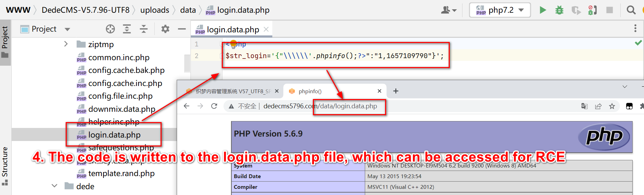This screenshot has height=195, width=644.
Task: Open config.file.inc.php in project tree
Action: [x=120, y=96]
